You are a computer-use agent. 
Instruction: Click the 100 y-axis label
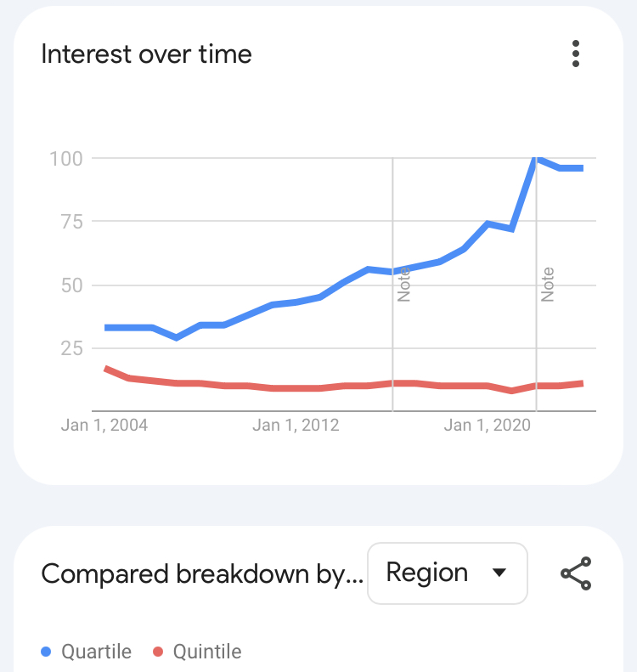tap(66, 159)
